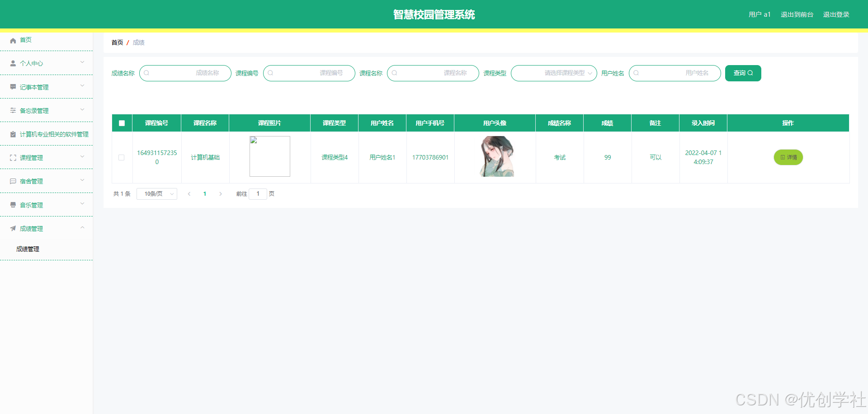Image resolution: width=868 pixels, height=414 pixels.
Task: Click the cell 课程类型4
Action: [335, 157]
